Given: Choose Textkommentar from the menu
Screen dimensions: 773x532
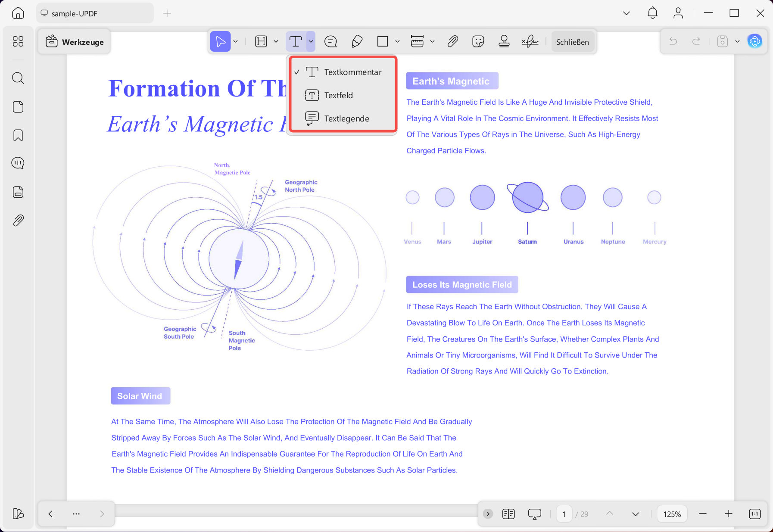Looking at the screenshot, I should coord(343,72).
